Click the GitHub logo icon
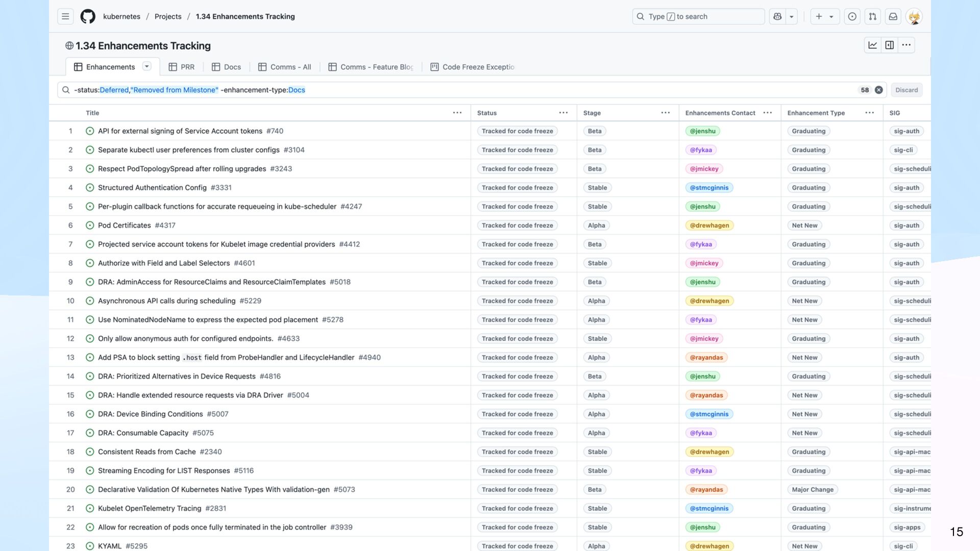 [88, 16]
